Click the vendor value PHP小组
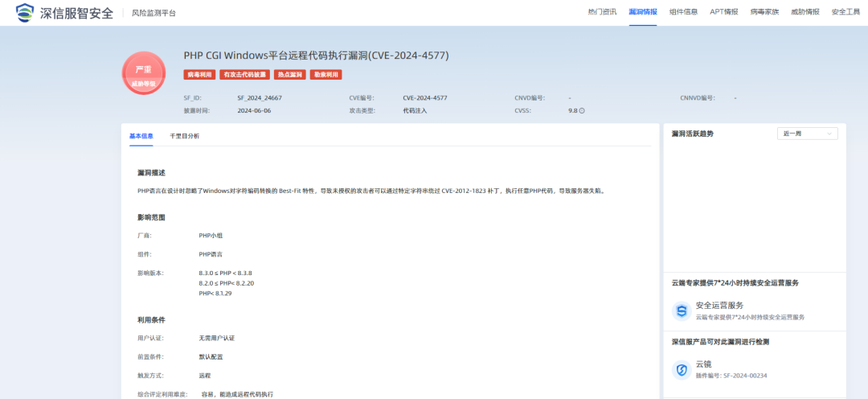This screenshot has height=399, width=868. (x=211, y=236)
